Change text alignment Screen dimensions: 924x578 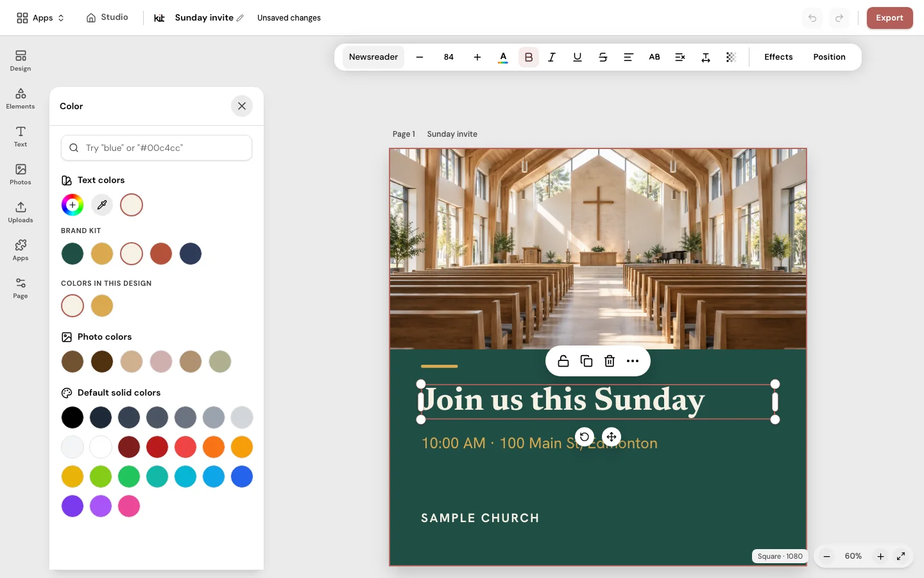(629, 57)
